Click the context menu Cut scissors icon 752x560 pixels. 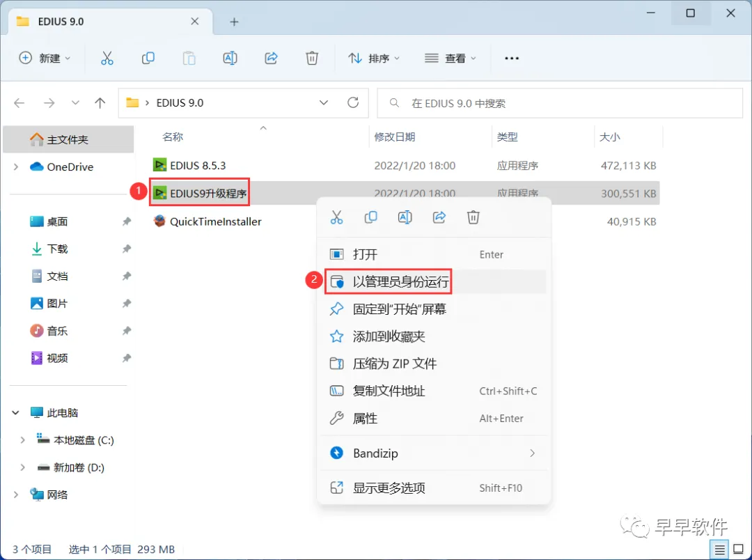(337, 217)
